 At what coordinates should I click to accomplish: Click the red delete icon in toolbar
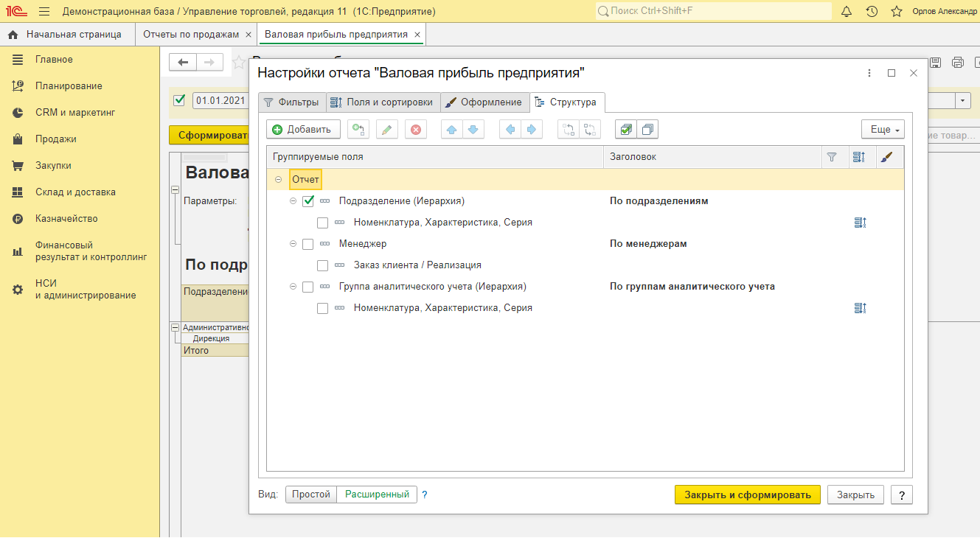(x=415, y=130)
